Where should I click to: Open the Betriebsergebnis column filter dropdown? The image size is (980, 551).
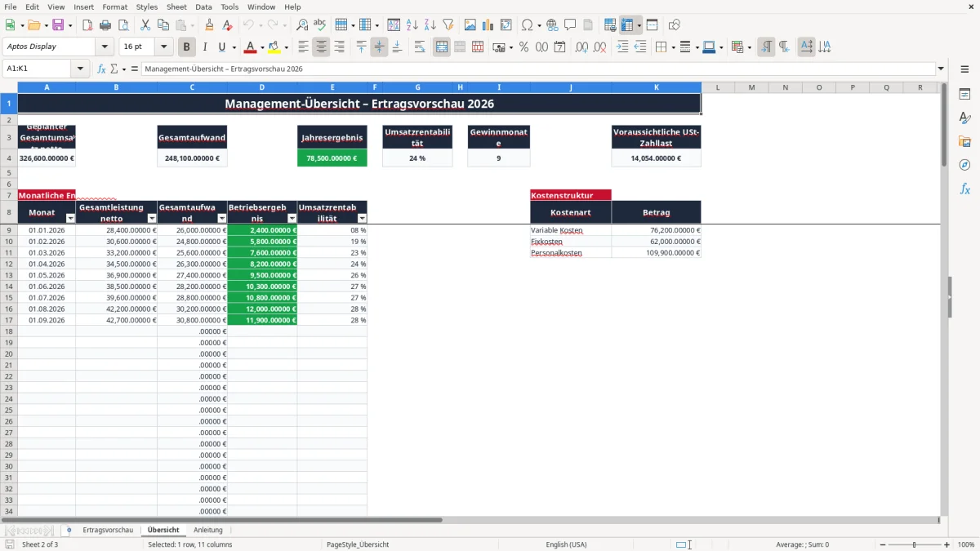point(292,219)
